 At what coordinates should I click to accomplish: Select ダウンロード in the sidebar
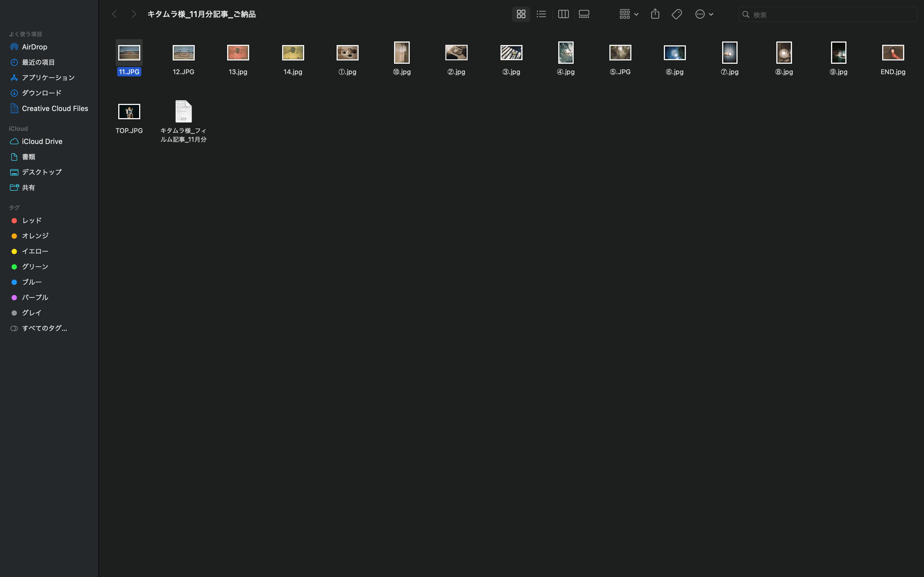(41, 93)
